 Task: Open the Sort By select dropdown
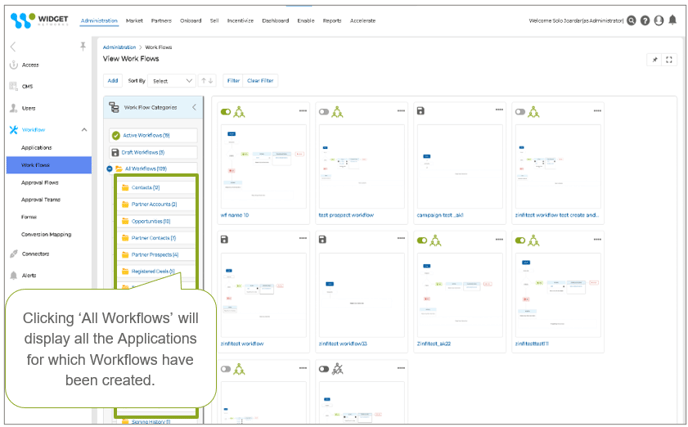pyautogui.click(x=173, y=81)
